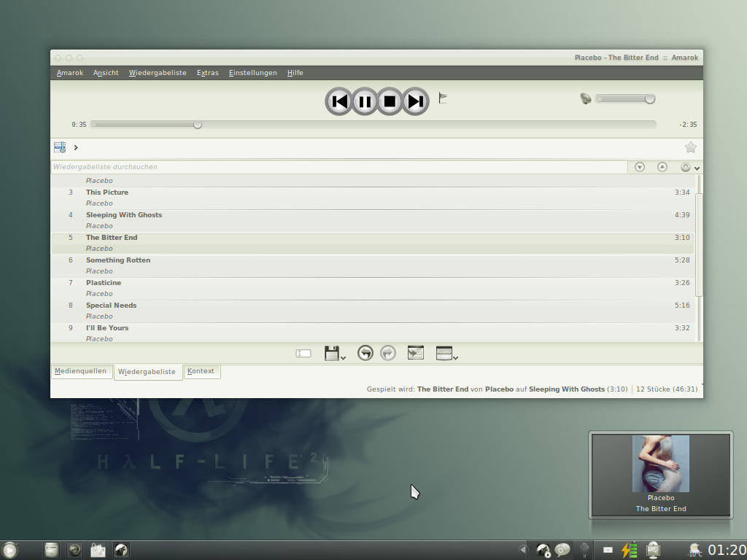Open the Einstellungen menu
This screenshot has height=560, width=747.
coord(252,73)
